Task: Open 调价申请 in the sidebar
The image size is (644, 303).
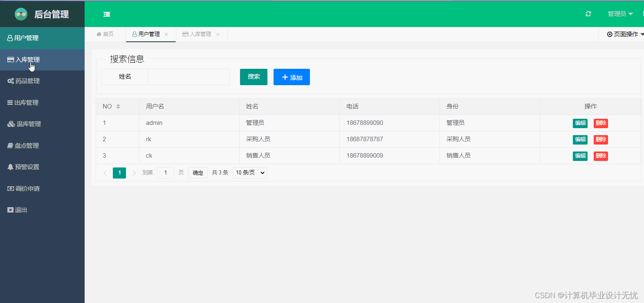Action: (x=42, y=189)
